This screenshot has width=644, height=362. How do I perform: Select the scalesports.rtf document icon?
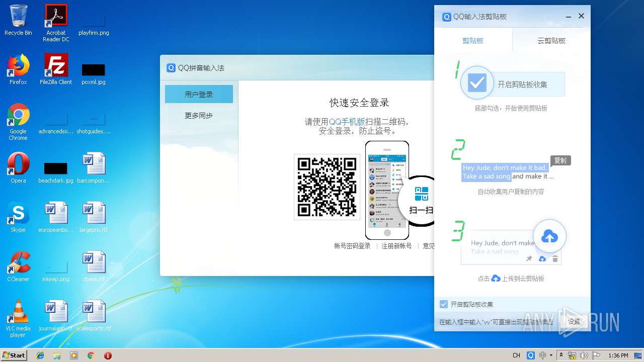pos(94,316)
